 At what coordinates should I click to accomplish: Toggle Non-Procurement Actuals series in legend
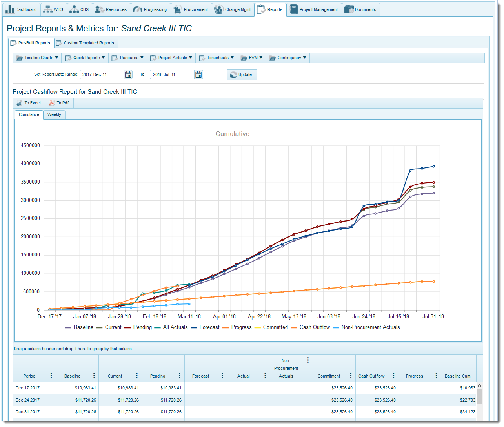[x=366, y=327]
